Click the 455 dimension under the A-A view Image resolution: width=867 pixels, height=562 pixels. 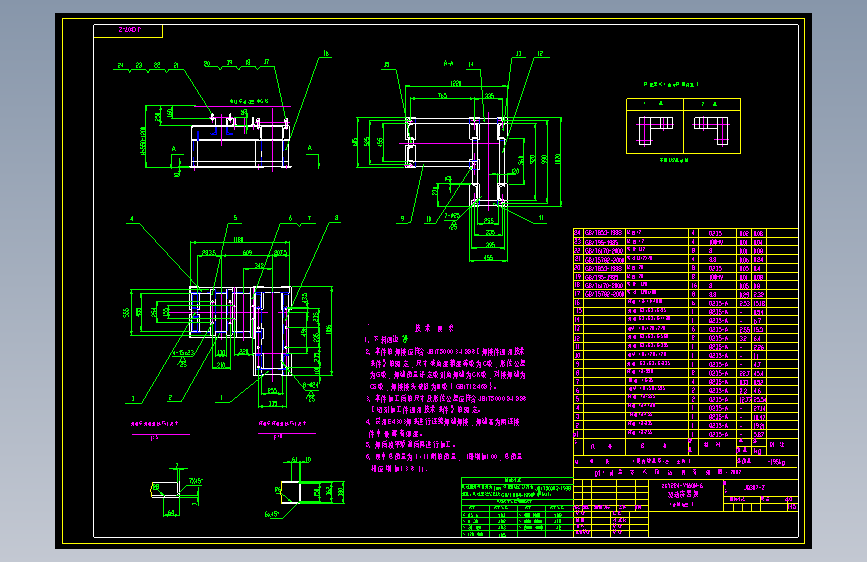click(488, 258)
